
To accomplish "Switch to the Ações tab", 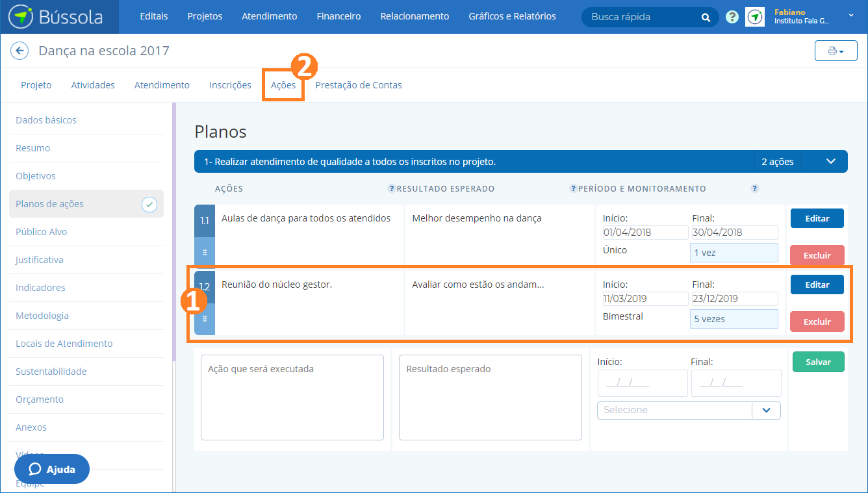I will point(283,85).
